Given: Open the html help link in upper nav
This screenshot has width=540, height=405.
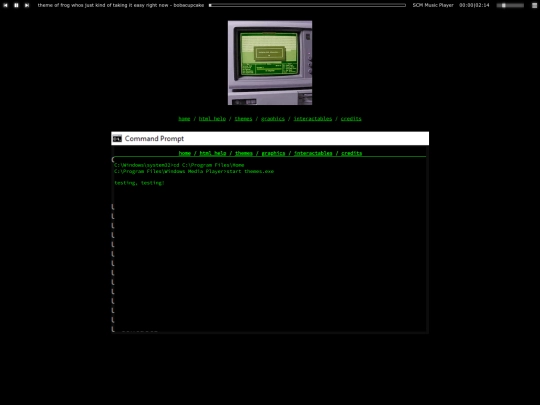Looking at the screenshot, I should point(212,118).
